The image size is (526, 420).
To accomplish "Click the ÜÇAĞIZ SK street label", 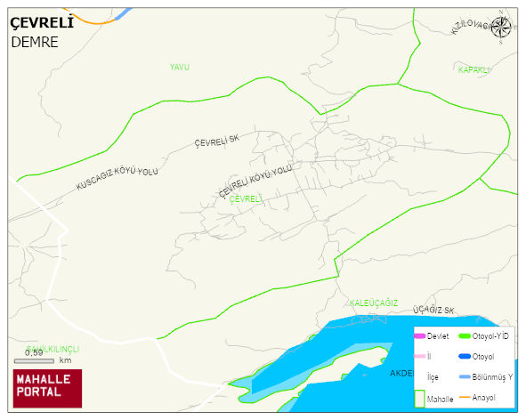I will (x=433, y=310).
